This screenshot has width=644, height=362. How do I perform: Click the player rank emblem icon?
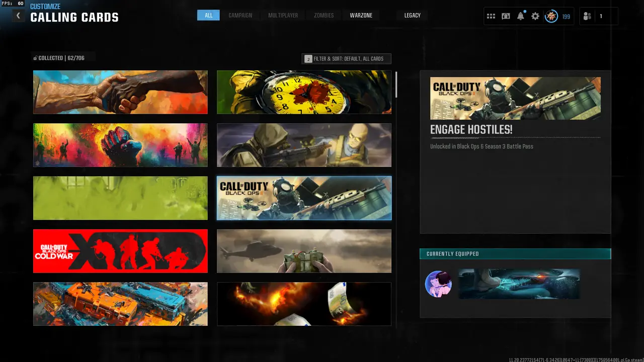[x=551, y=16]
